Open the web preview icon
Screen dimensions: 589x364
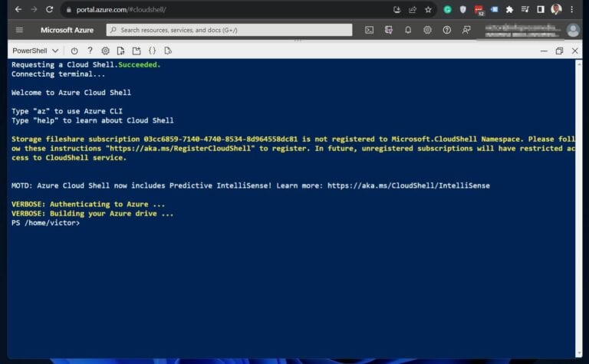pyautogui.click(x=168, y=51)
